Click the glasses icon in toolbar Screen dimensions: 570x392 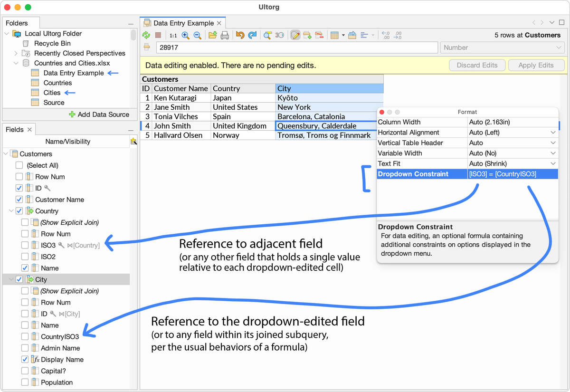280,35
